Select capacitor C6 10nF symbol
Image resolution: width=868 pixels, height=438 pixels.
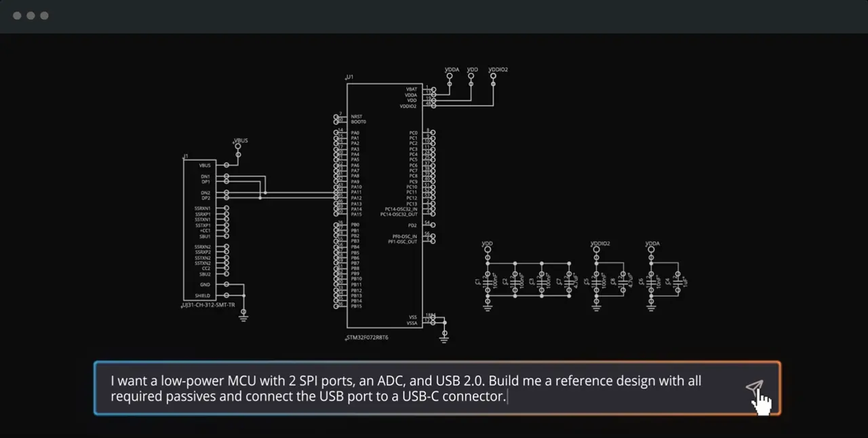pyautogui.click(x=651, y=281)
